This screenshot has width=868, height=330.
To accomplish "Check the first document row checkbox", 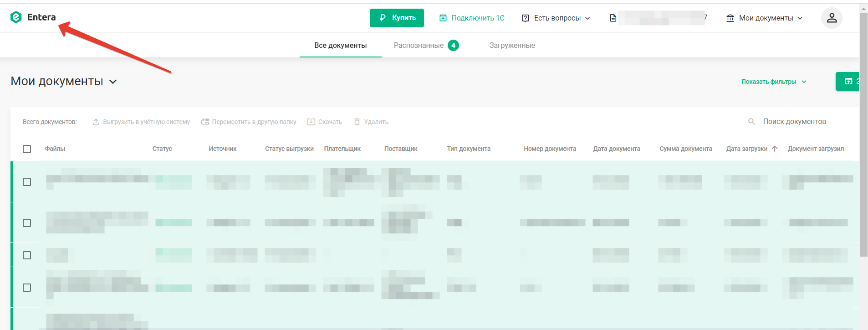I will [27, 182].
